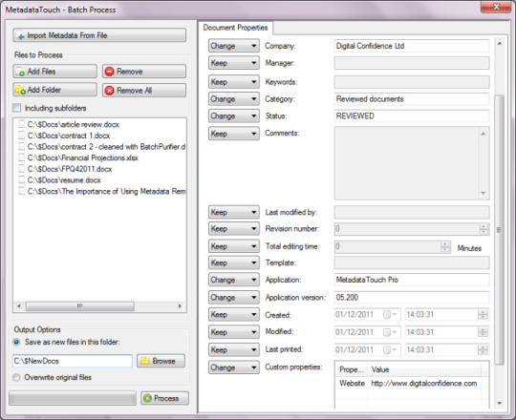
Task: Enable Including subfolders checkbox
Action: pyautogui.click(x=17, y=108)
